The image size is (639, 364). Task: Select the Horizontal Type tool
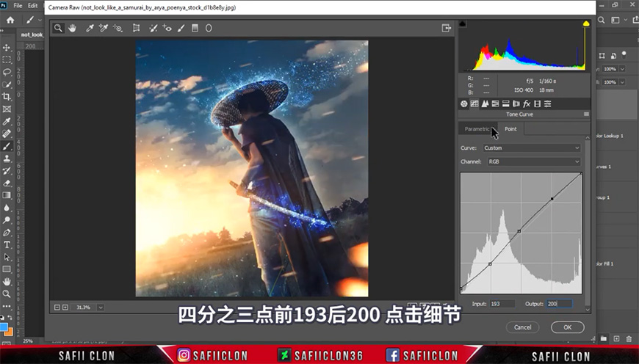click(x=7, y=244)
